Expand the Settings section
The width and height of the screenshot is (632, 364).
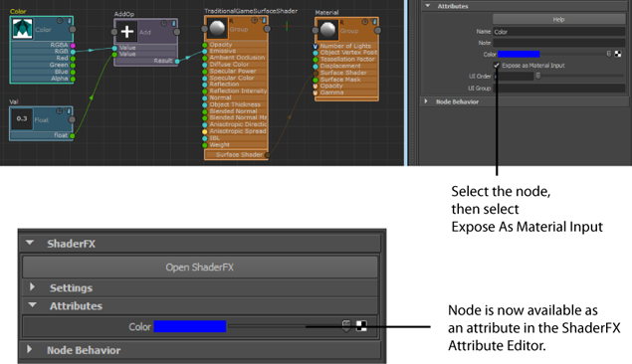click(32, 287)
